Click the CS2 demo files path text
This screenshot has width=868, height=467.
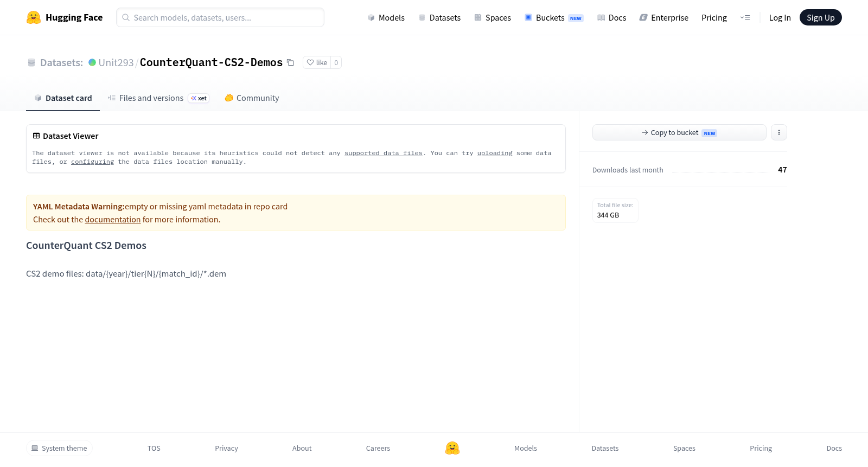point(126,273)
